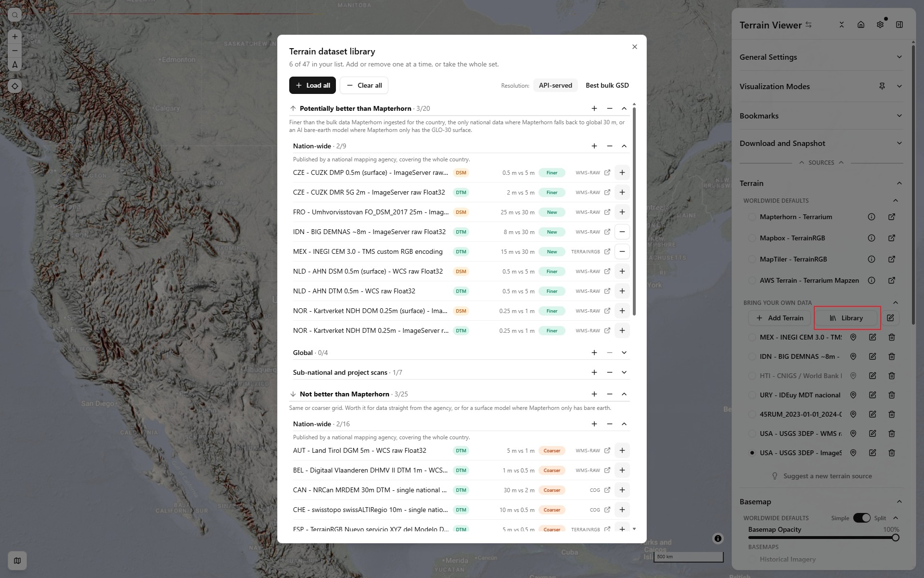Click the dataset library list scrollbar

click(x=634, y=212)
